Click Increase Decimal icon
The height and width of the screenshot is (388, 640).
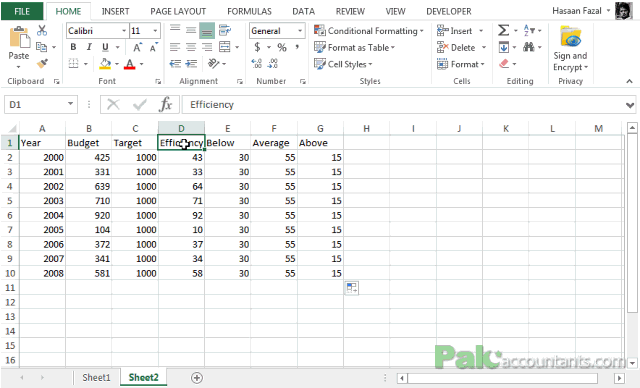click(257, 64)
